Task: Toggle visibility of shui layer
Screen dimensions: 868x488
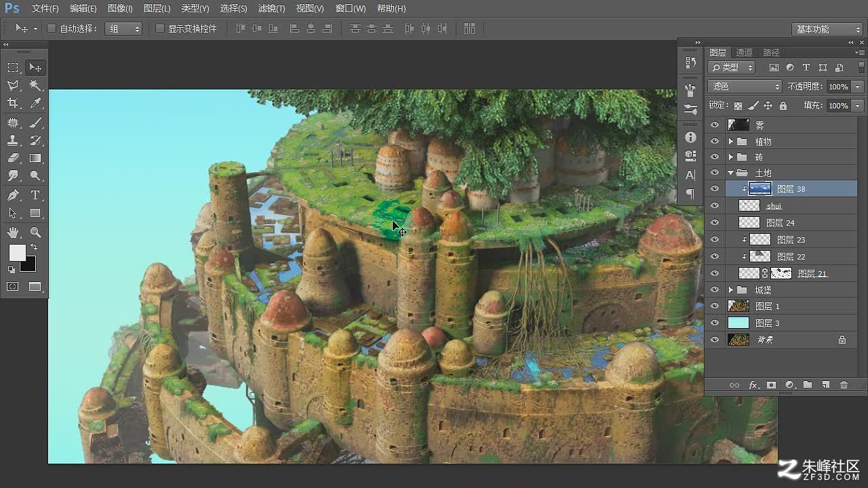Action: pos(715,206)
